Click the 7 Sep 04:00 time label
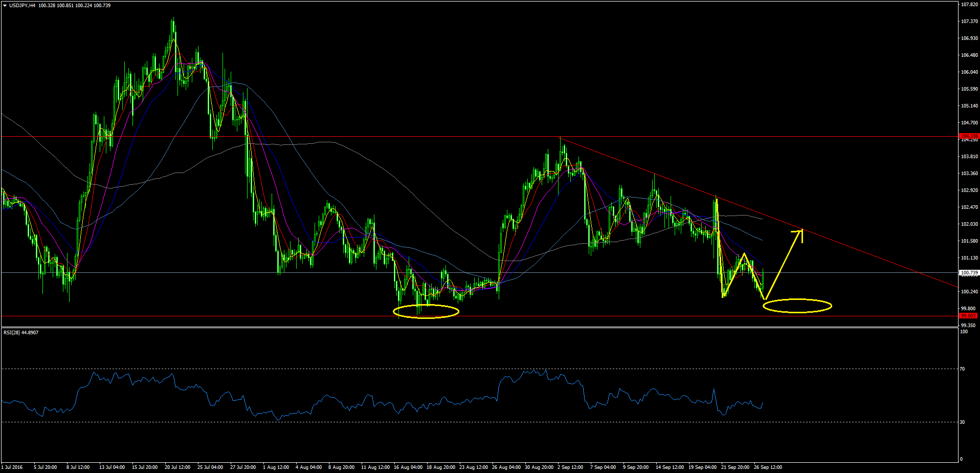The image size is (980, 473). tap(603, 467)
